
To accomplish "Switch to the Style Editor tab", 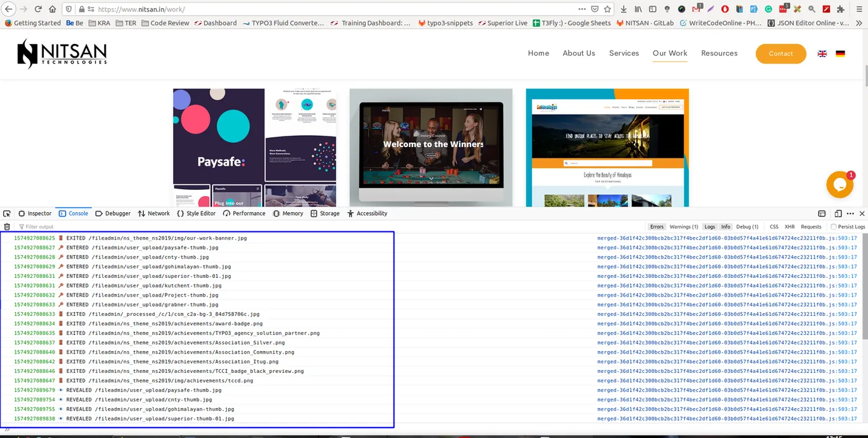I will 197,213.
